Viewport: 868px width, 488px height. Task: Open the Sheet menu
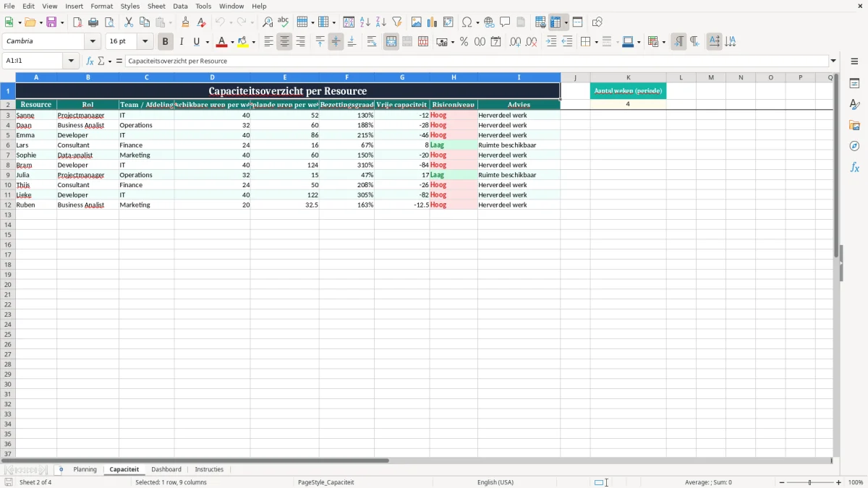(x=156, y=6)
